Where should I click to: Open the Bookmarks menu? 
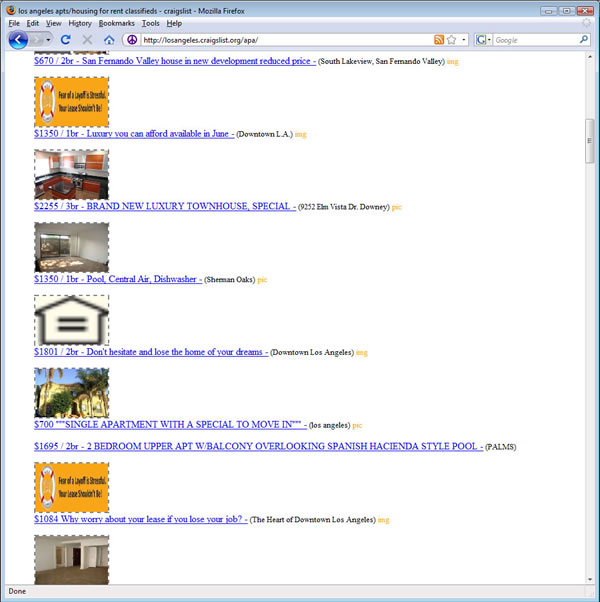pos(116,22)
